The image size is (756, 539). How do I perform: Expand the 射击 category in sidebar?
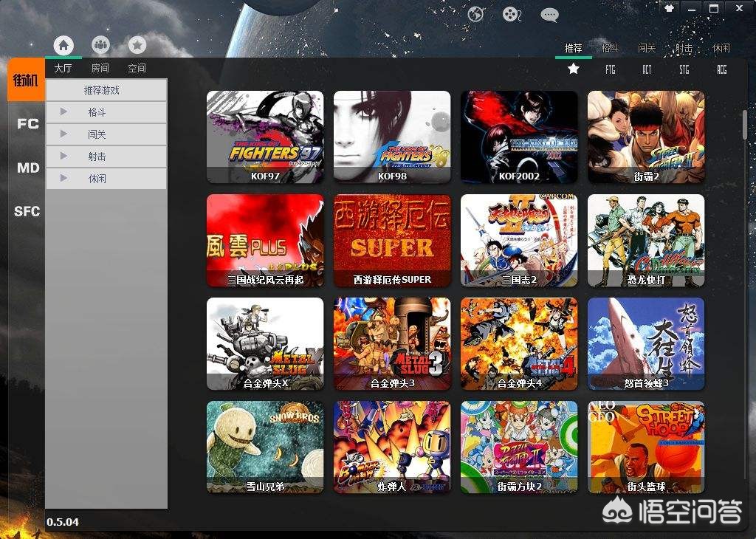pos(64,157)
